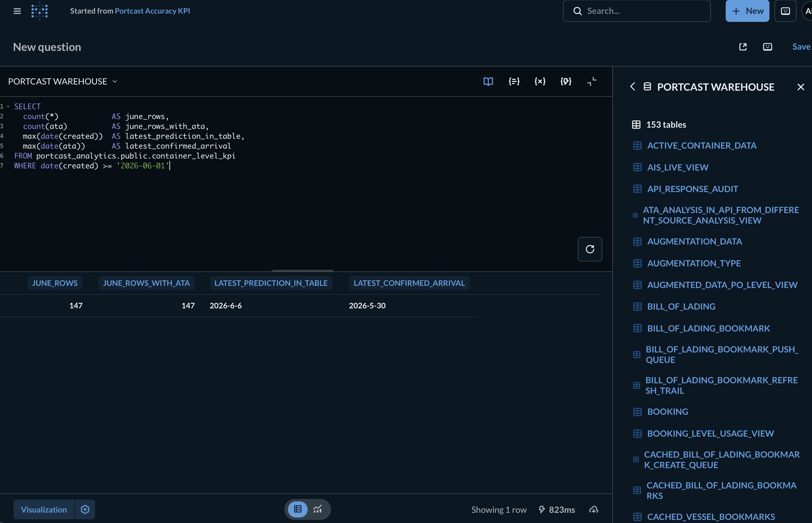Open the API_RESPONSE_AUDIT table

point(692,189)
